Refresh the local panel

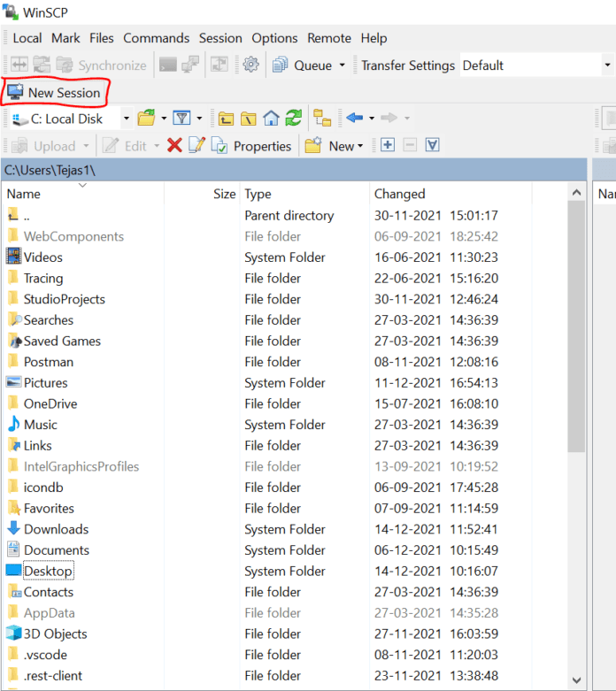coord(294,118)
